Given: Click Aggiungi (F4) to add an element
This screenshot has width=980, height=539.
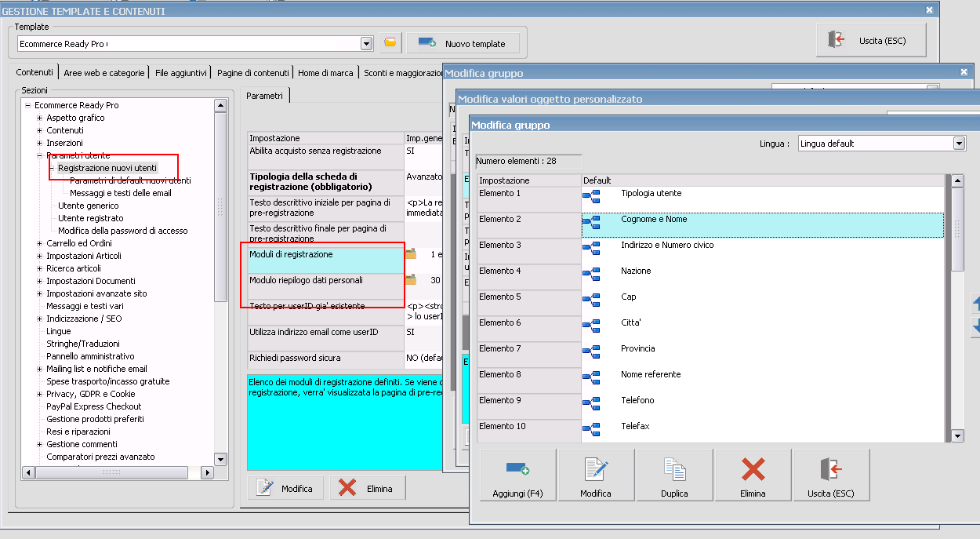Looking at the screenshot, I should [517, 475].
